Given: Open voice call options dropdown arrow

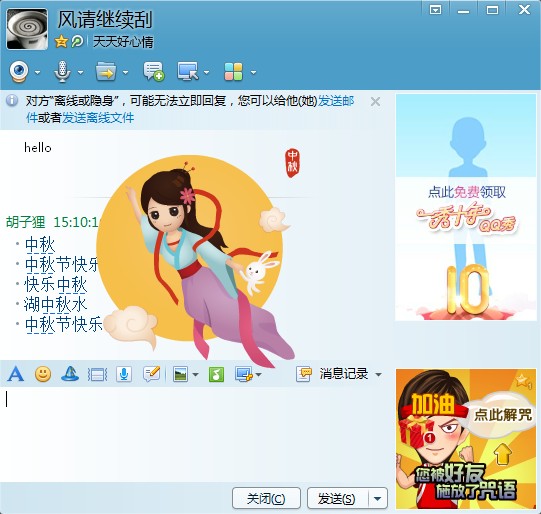Looking at the screenshot, I should point(80,72).
